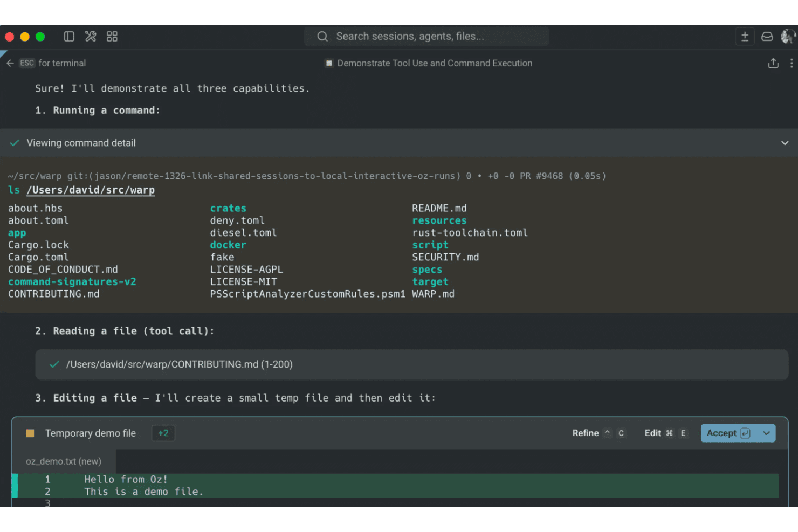Open the user avatar menu
This screenshot has width=798, height=532.
(x=788, y=37)
